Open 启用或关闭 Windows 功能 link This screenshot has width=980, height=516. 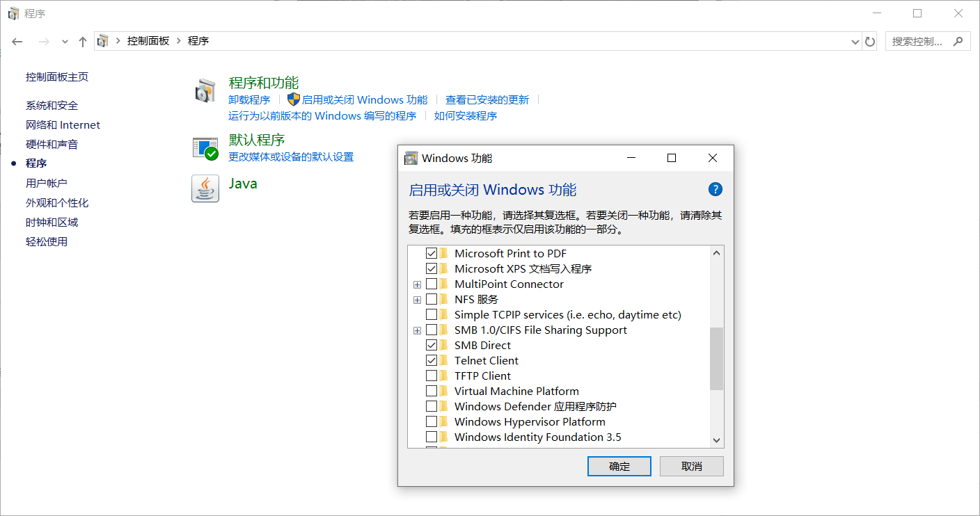(365, 99)
